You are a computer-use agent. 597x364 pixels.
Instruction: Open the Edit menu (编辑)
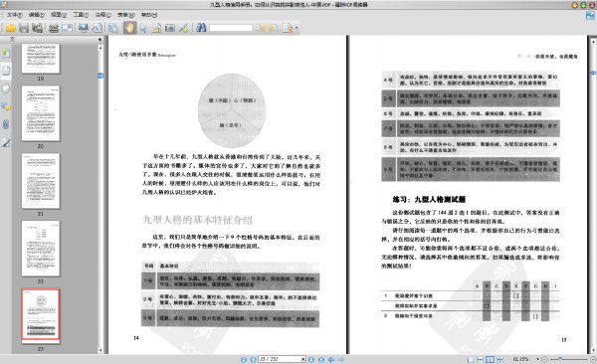click(x=37, y=15)
